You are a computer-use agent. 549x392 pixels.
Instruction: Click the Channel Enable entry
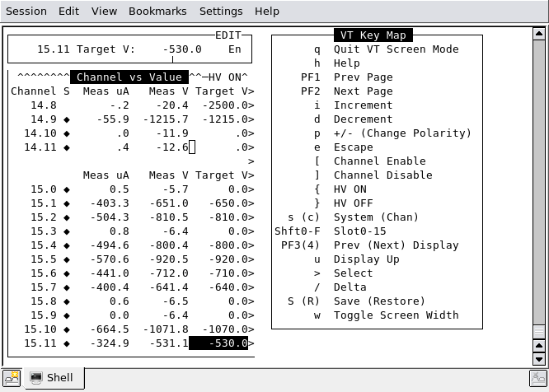(379, 161)
